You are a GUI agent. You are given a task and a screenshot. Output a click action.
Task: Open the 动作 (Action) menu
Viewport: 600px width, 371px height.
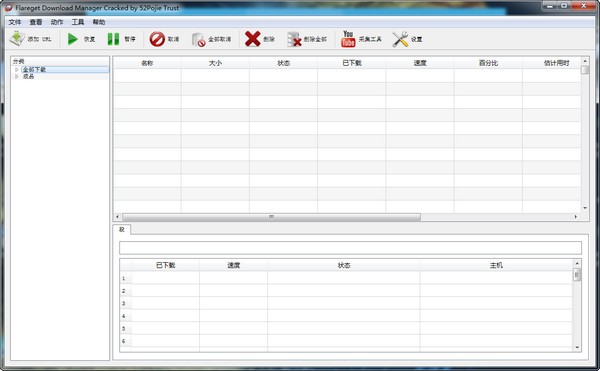[57, 22]
